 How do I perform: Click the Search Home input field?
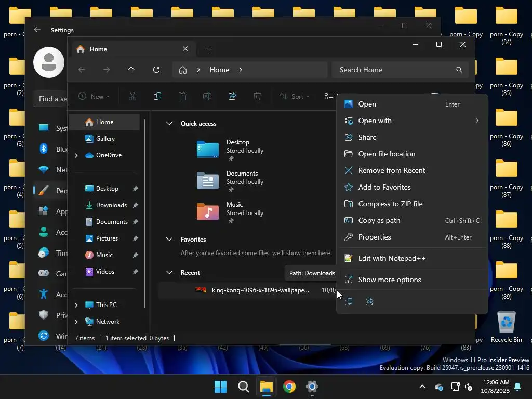pyautogui.click(x=401, y=70)
